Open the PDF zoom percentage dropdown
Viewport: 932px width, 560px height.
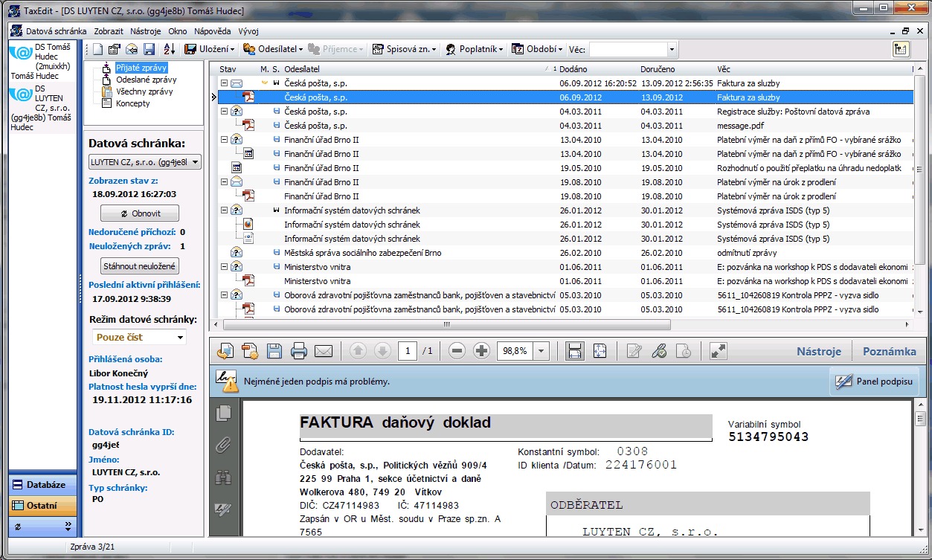point(541,351)
